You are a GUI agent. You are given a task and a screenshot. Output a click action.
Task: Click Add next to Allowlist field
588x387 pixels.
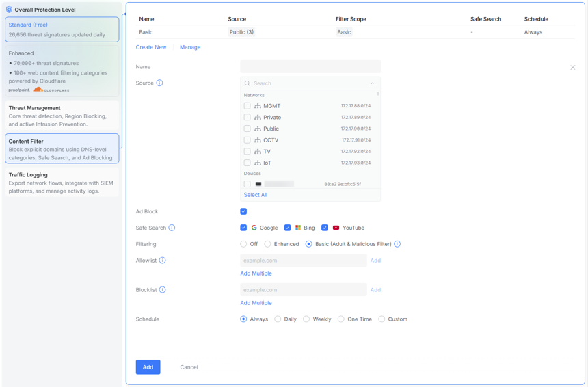coord(375,261)
